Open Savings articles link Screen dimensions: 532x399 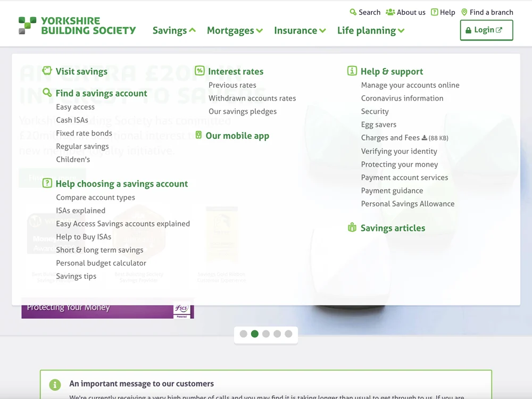point(393,228)
